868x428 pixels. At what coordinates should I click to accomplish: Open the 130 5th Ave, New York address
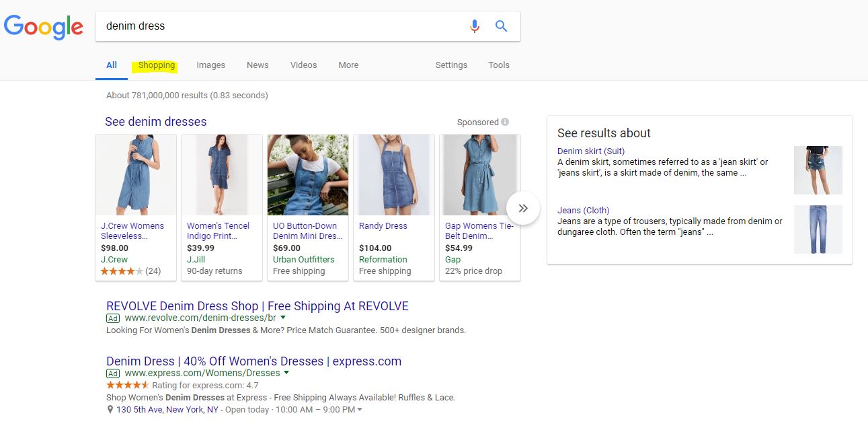(168, 410)
